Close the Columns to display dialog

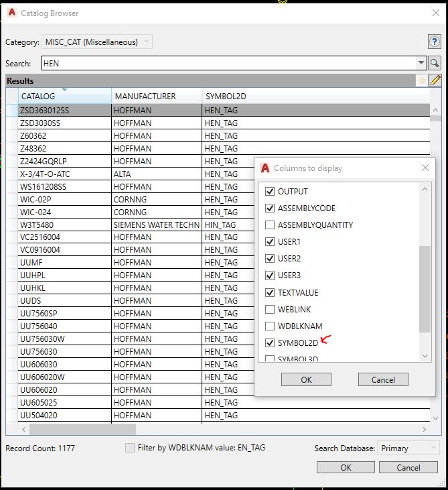(425, 168)
